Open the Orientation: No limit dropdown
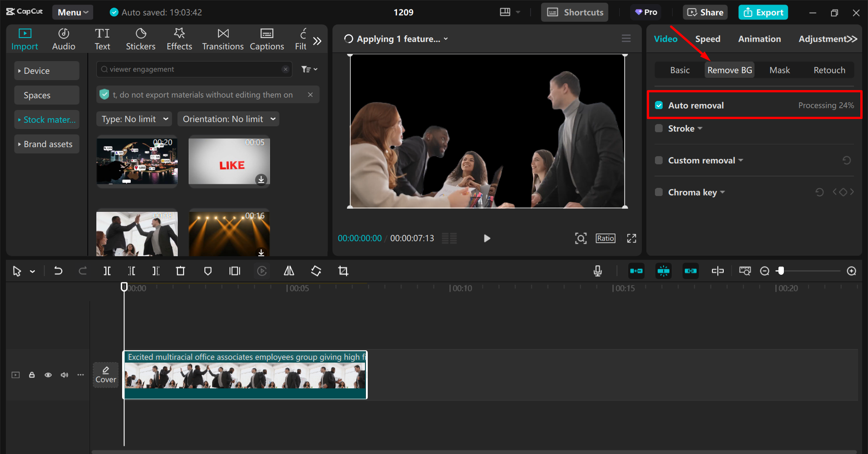This screenshot has height=454, width=868. pyautogui.click(x=228, y=119)
